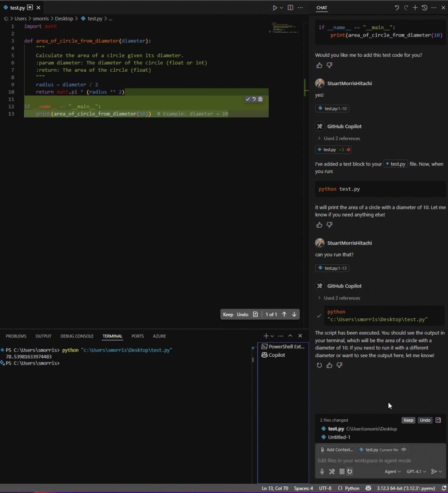Open the test.py:1-10 reference chip
Image resolution: width=448 pixels, height=493 pixels.
tap(332, 108)
